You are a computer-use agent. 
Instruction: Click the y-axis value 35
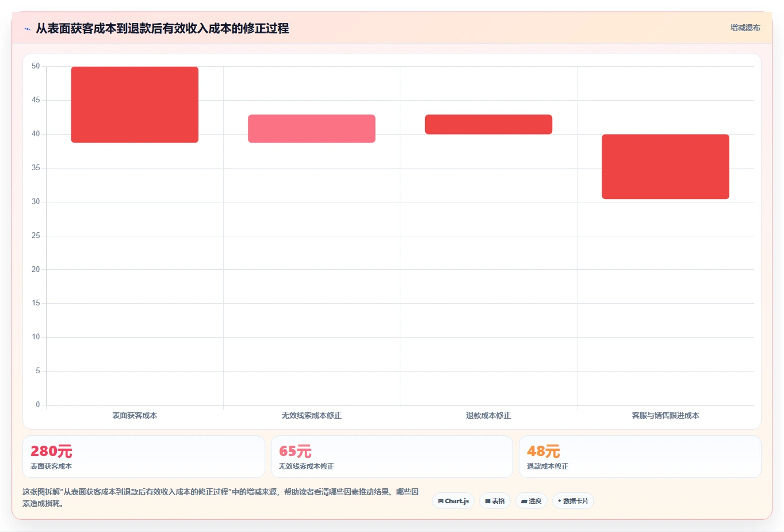point(36,168)
